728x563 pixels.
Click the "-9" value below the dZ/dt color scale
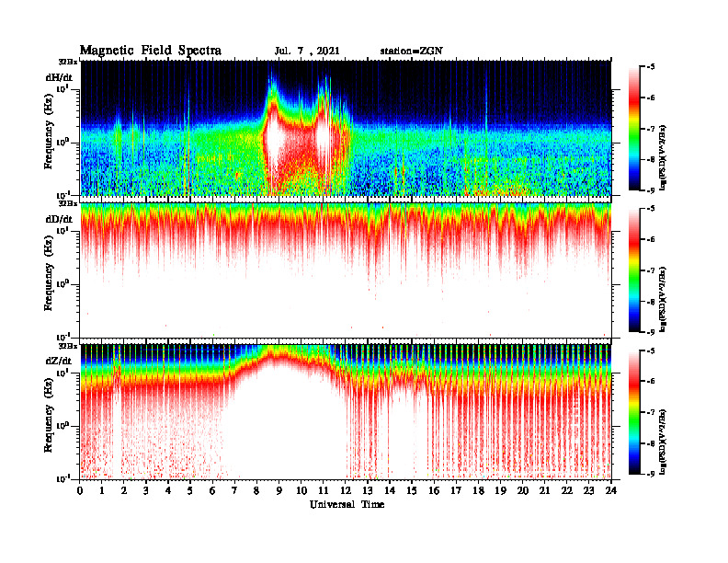coord(650,474)
